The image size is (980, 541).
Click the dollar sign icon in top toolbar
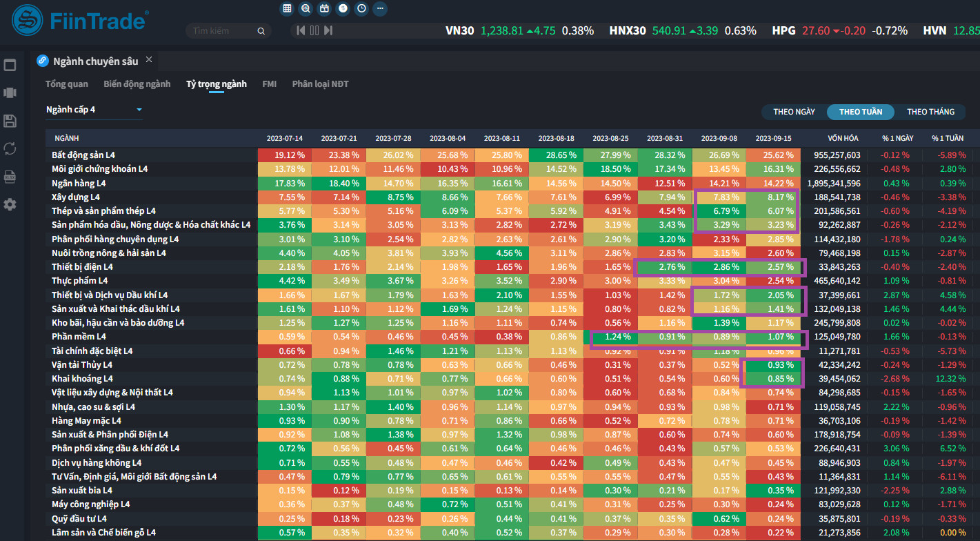pyautogui.click(x=343, y=9)
